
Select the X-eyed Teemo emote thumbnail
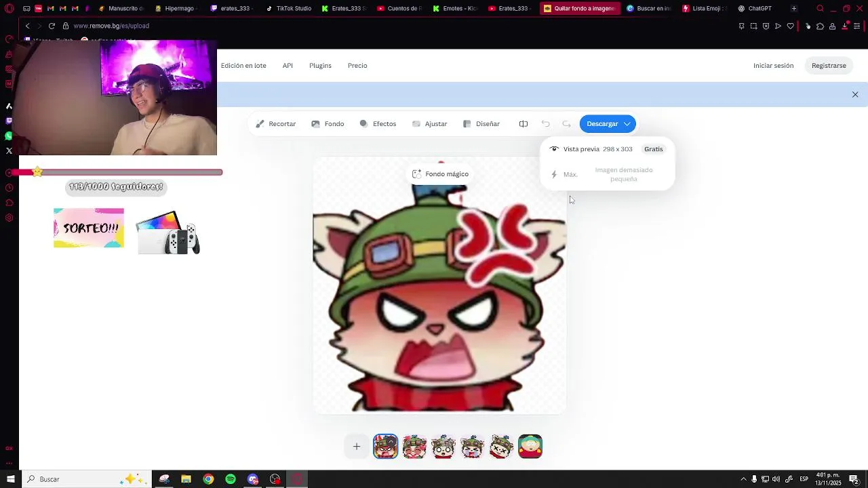(501, 447)
